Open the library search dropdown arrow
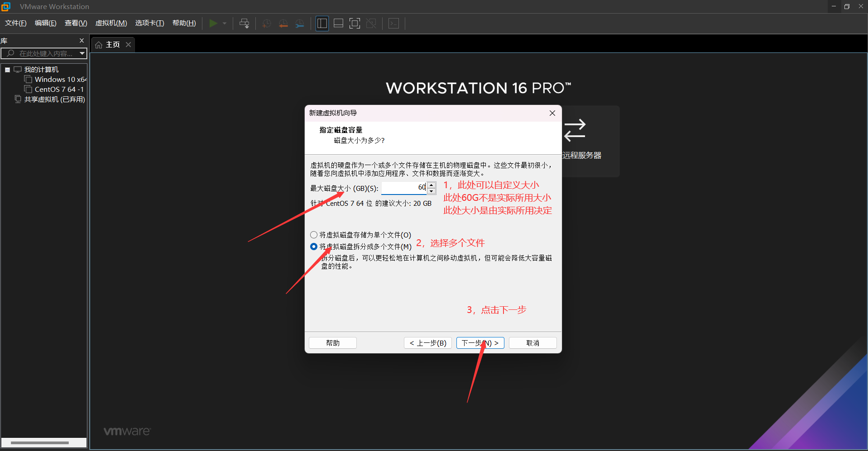Viewport: 868px width, 451px height. (x=82, y=53)
